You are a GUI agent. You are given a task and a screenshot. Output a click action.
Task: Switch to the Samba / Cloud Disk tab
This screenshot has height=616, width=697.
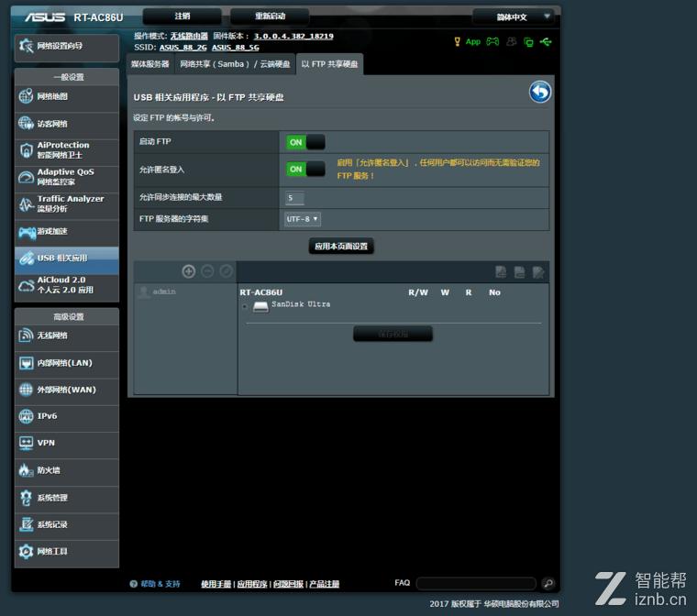tap(235, 64)
